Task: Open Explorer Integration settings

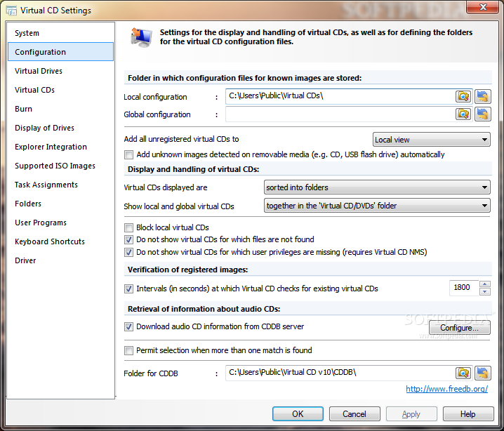Action: tap(61, 147)
